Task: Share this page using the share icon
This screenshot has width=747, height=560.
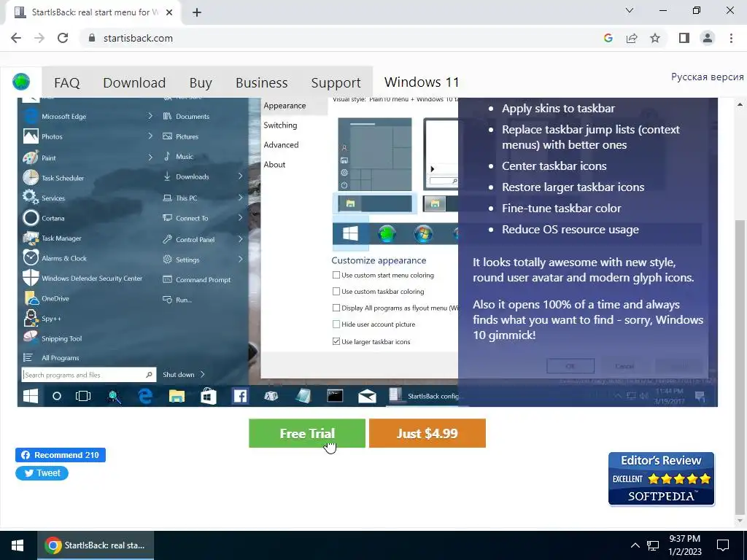Action: [x=632, y=38]
